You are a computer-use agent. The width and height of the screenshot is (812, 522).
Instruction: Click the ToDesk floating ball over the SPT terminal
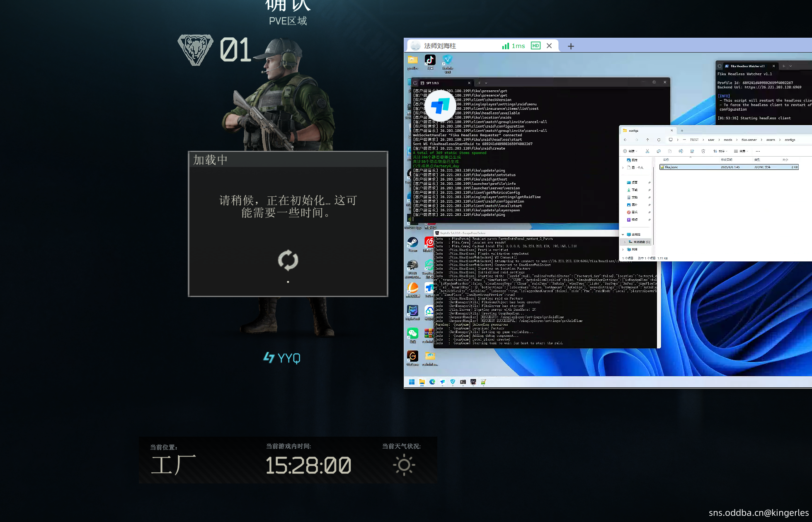tap(440, 106)
